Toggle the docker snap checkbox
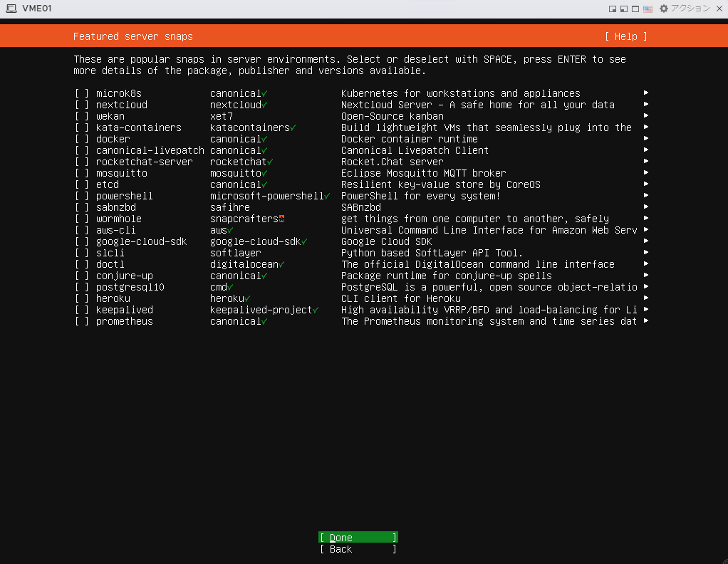 coord(82,139)
